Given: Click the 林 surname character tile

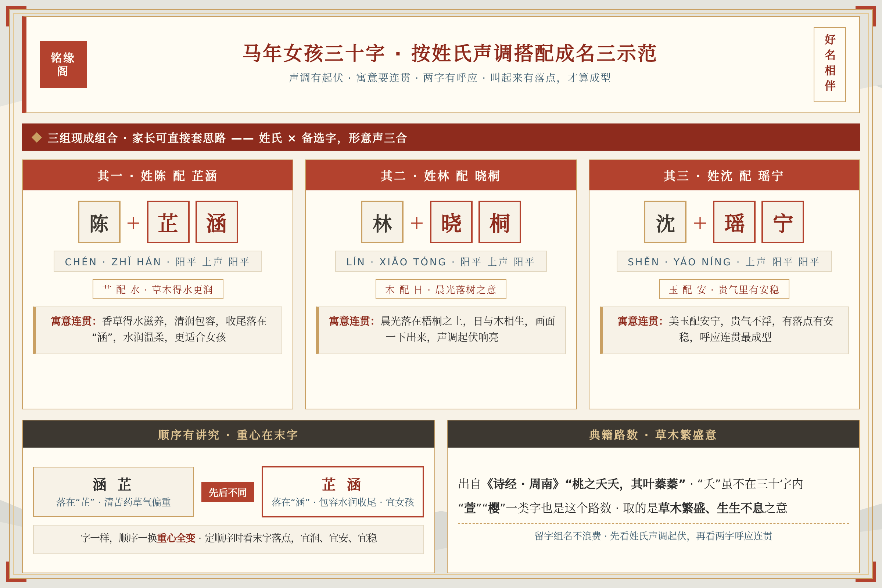Looking at the screenshot, I should (x=382, y=222).
